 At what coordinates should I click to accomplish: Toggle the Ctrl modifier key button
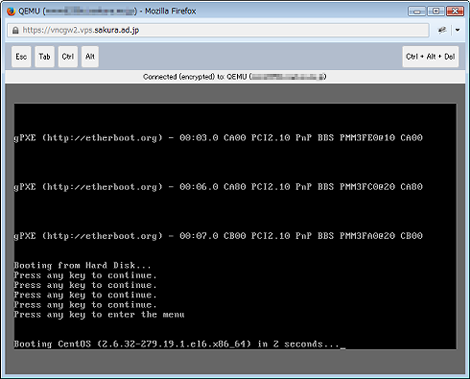68,57
